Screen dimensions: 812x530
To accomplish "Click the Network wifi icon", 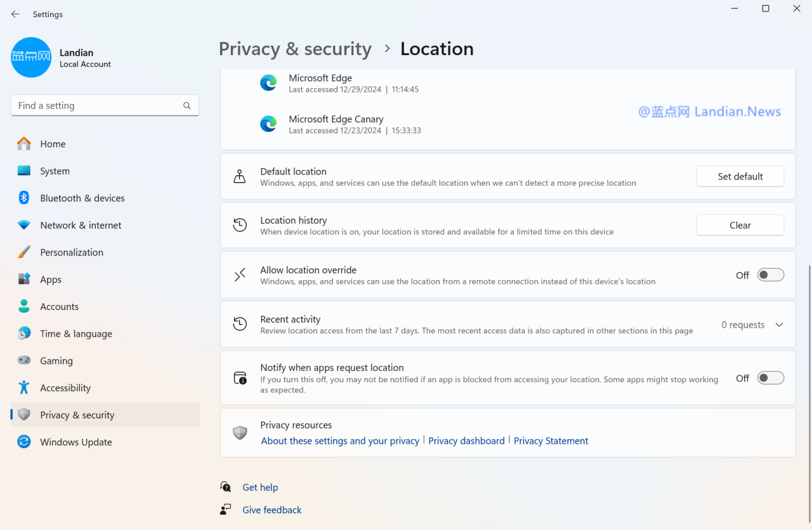I will [x=24, y=225].
